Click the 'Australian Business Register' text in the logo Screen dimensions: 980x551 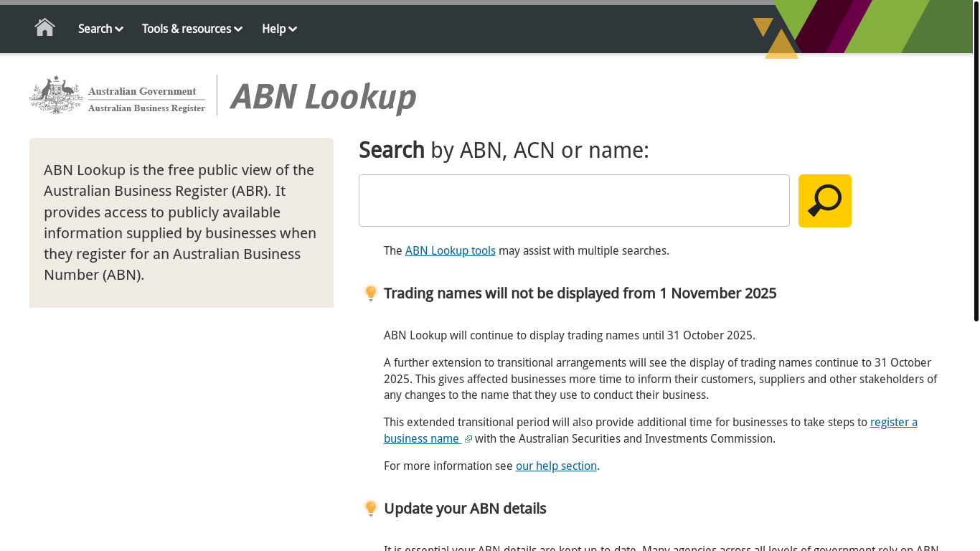tap(146, 108)
